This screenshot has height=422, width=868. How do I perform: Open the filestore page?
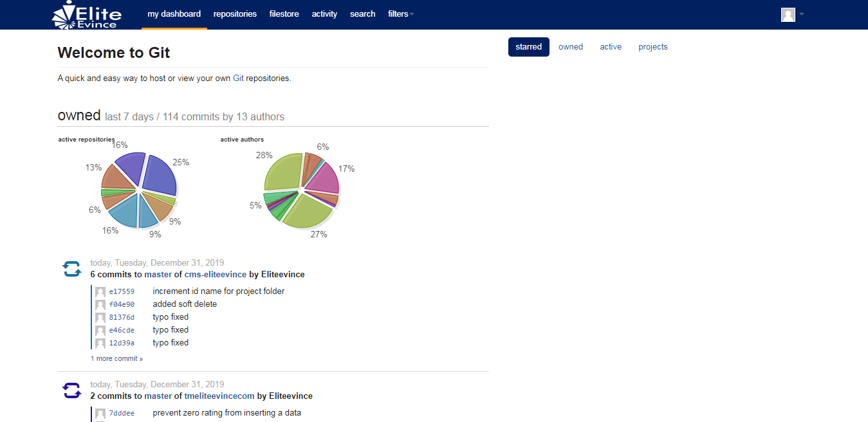(284, 14)
